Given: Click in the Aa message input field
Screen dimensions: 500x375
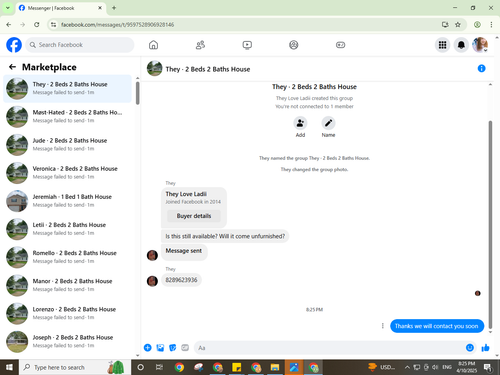Looking at the screenshot, I should pos(334,348).
